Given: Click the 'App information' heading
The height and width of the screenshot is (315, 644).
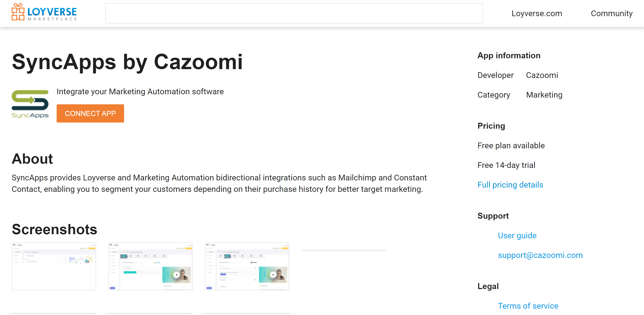Looking at the screenshot, I should pyautogui.click(x=509, y=55).
